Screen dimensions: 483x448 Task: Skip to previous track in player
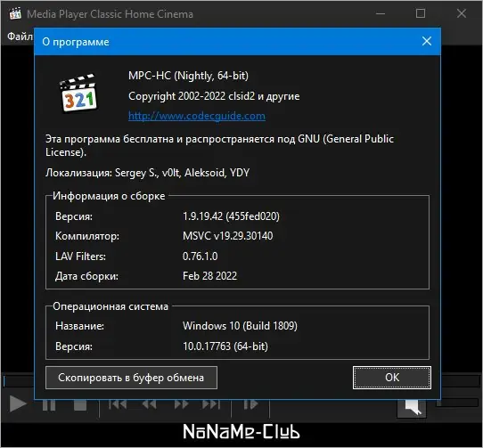118,404
